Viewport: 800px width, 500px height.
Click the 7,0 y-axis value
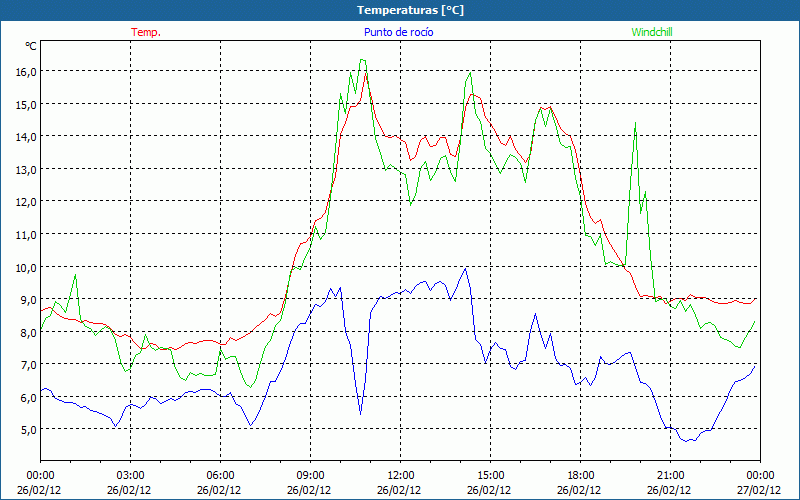coord(25,365)
